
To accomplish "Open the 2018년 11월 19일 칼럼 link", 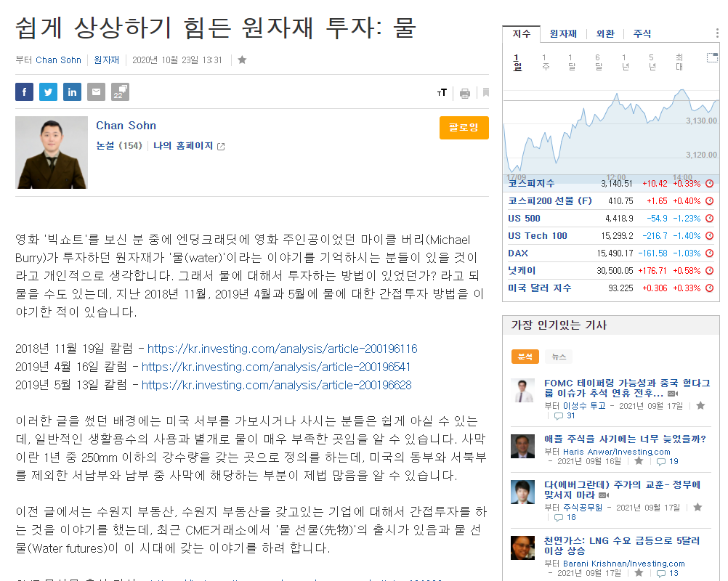I will point(282,349).
